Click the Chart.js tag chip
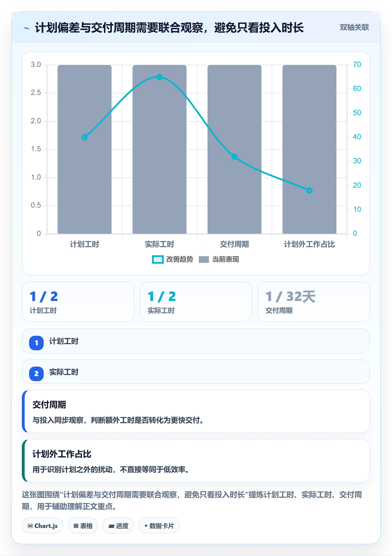Screen dimensions: 392x556 click(x=43, y=526)
